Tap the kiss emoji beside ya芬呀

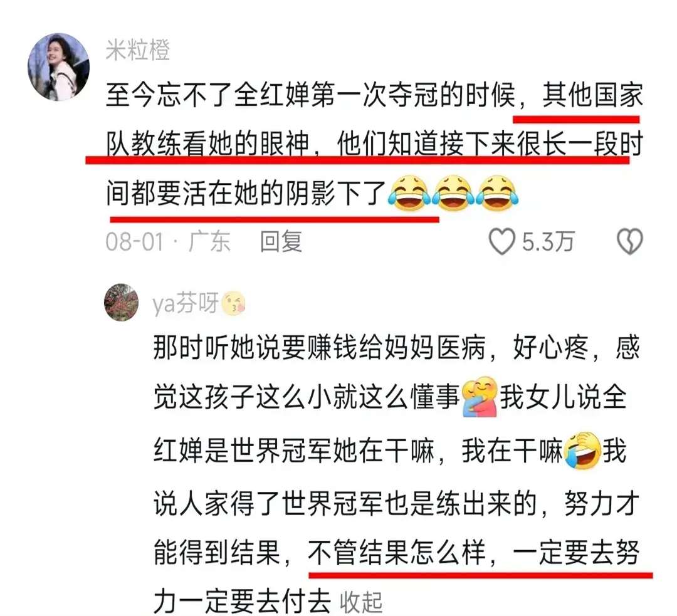tap(233, 303)
